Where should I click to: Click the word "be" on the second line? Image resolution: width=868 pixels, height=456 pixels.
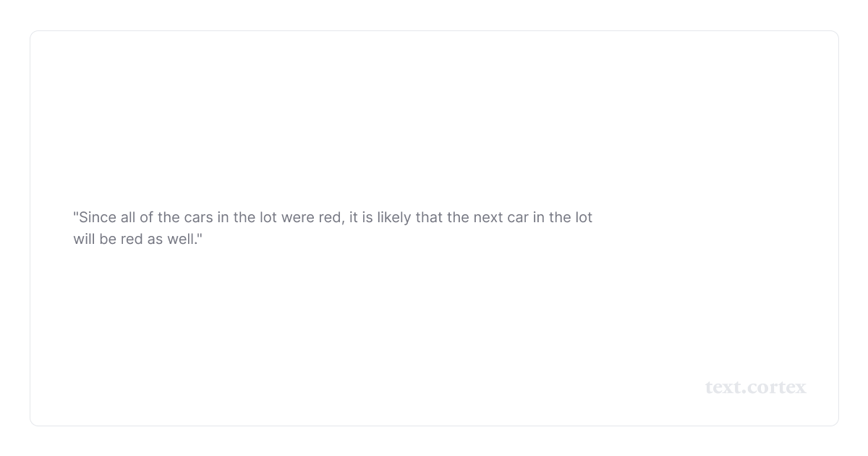[x=108, y=240]
